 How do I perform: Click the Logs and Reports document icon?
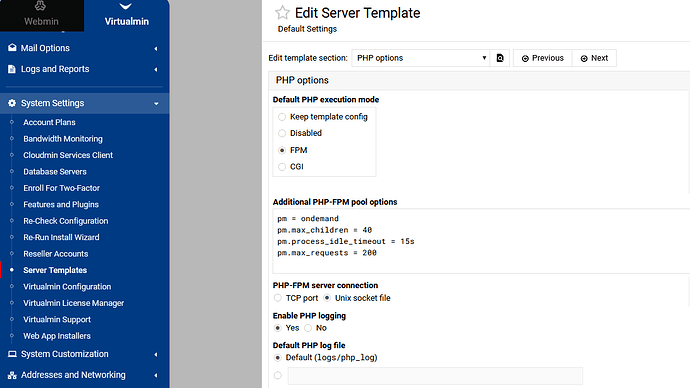pyautogui.click(x=12, y=69)
